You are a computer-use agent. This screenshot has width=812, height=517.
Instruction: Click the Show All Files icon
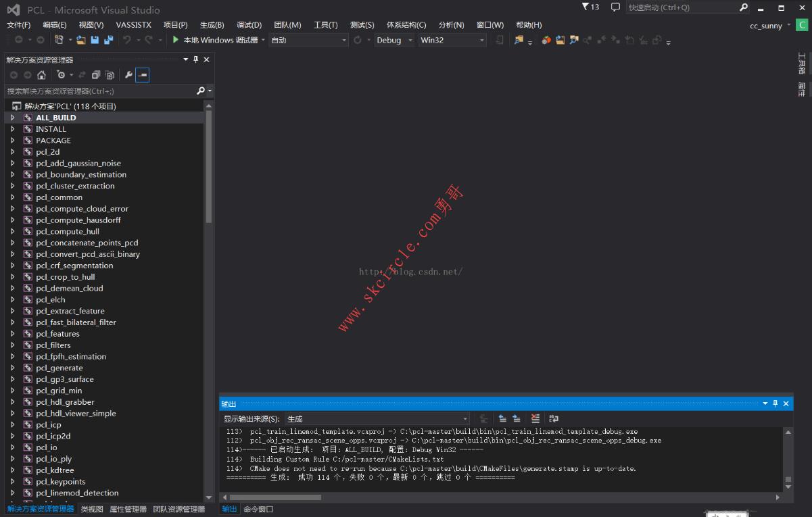pyautogui.click(x=110, y=75)
